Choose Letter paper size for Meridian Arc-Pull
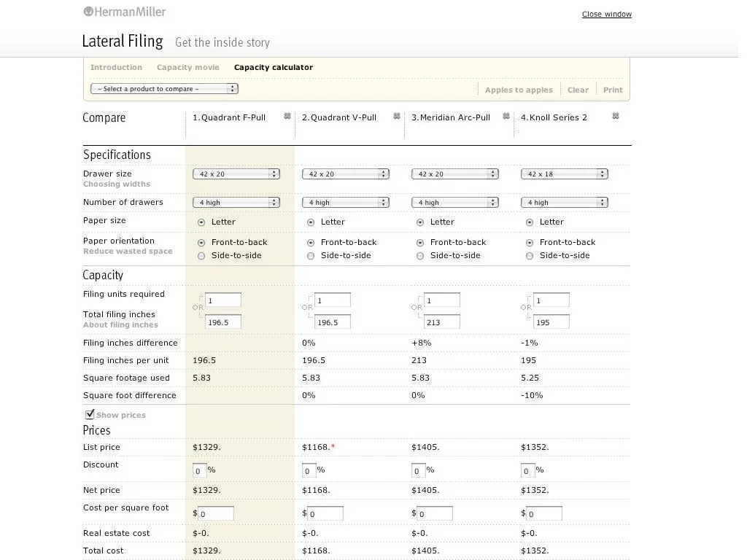Image resolution: width=747 pixels, height=560 pixels. [420, 222]
